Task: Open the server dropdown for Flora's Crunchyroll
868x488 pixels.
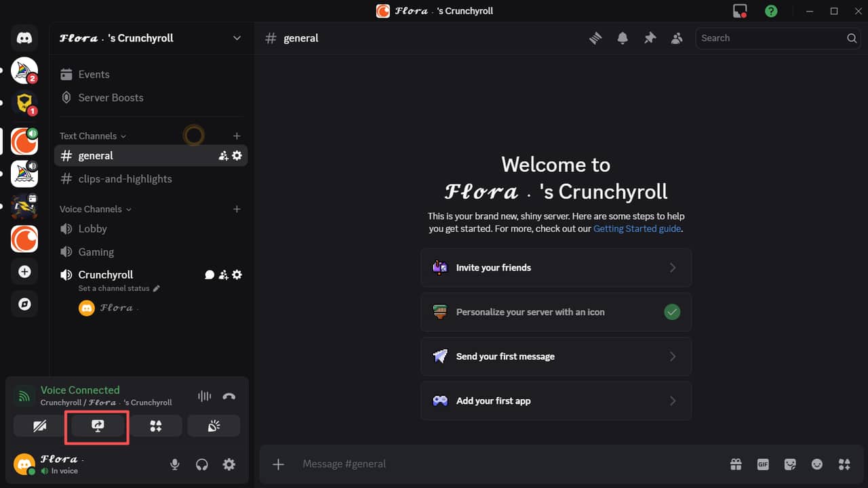Action: [237, 38]
